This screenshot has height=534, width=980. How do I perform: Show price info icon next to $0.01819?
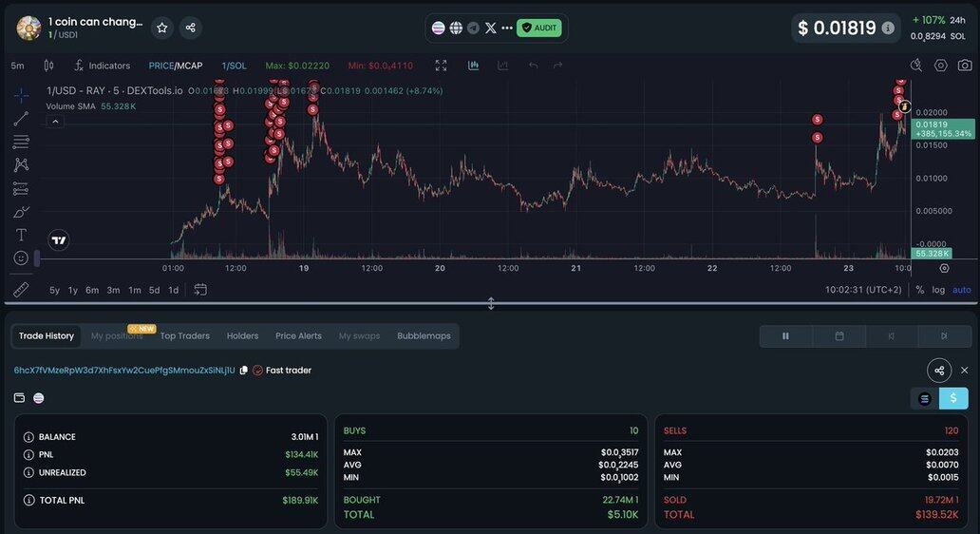click(888, 28)
